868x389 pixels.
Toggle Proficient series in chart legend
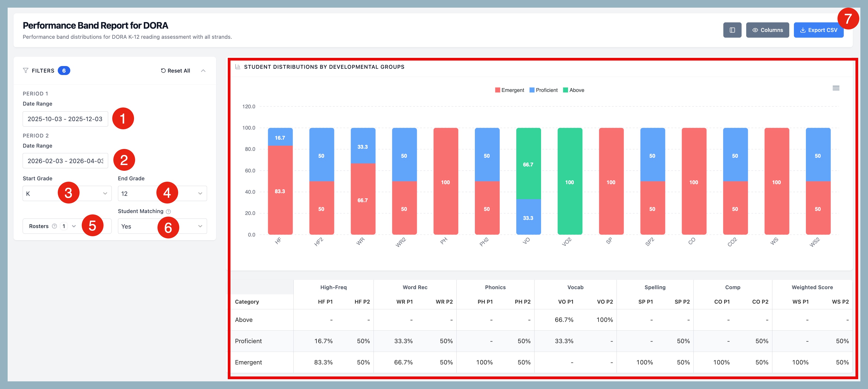coord(544,90)
